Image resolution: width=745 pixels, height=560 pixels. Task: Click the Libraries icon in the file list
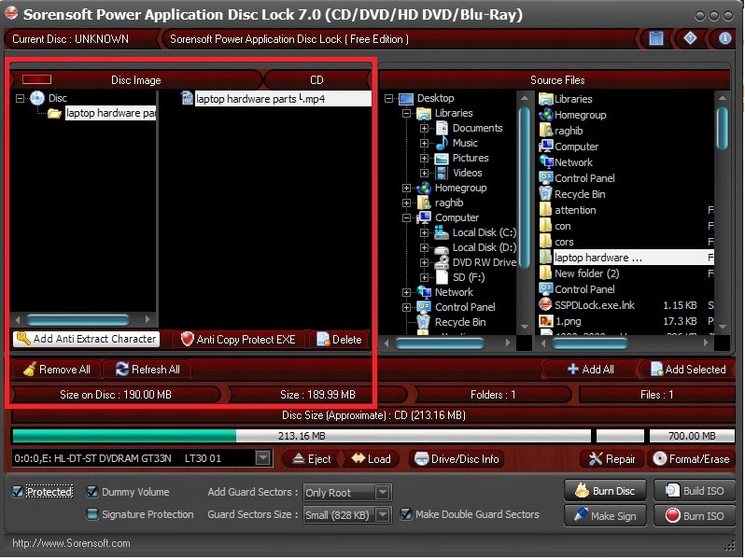click(546, 99)
